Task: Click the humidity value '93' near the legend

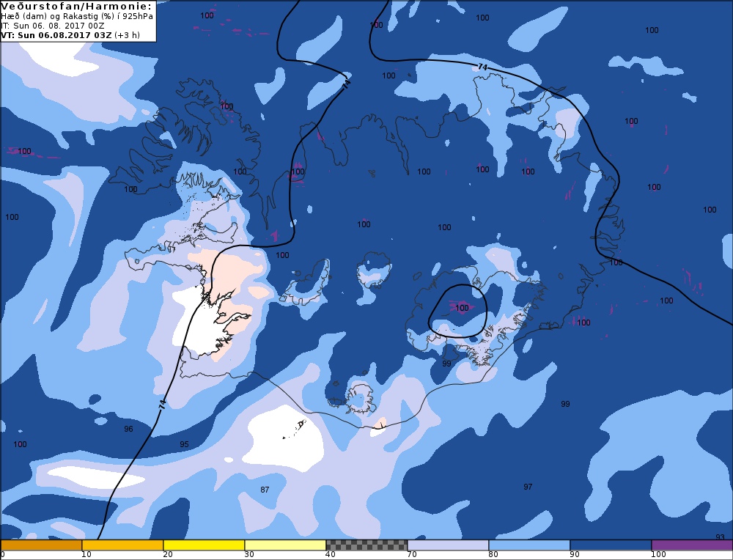Action: pyautogui.click(x=720, y=537)
